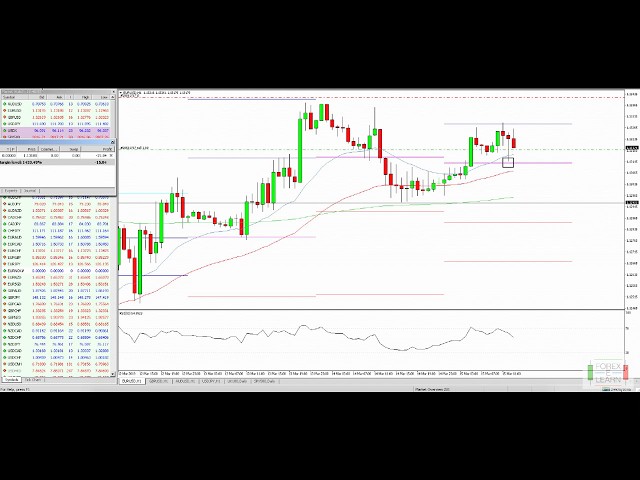Switch to the AUDUSD,H1 chart tab
Image resolution: width=640 pixels, height=480 pixels.
(x=186, y=380)
